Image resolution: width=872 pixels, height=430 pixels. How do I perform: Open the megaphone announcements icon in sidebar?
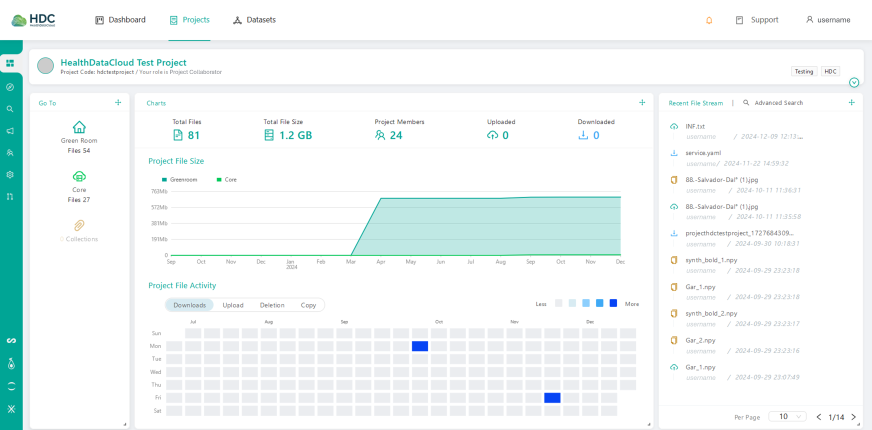(10, 131)
